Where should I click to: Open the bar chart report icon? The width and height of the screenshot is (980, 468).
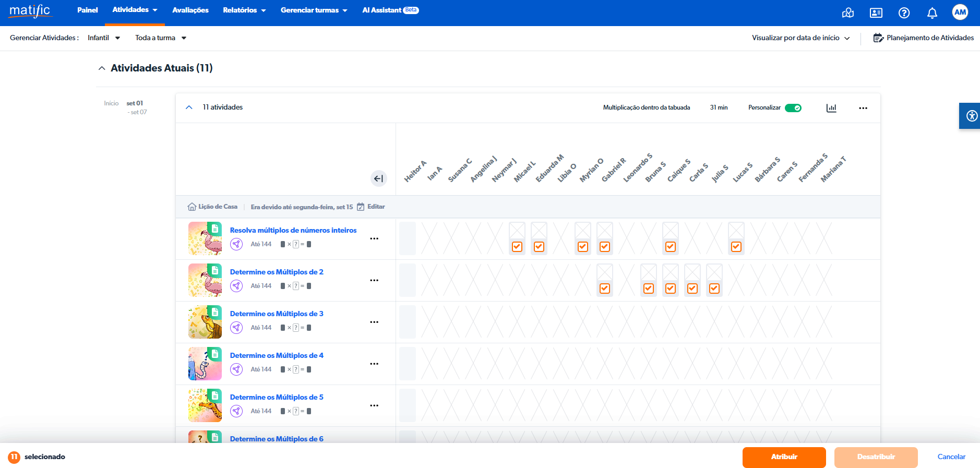831,108
